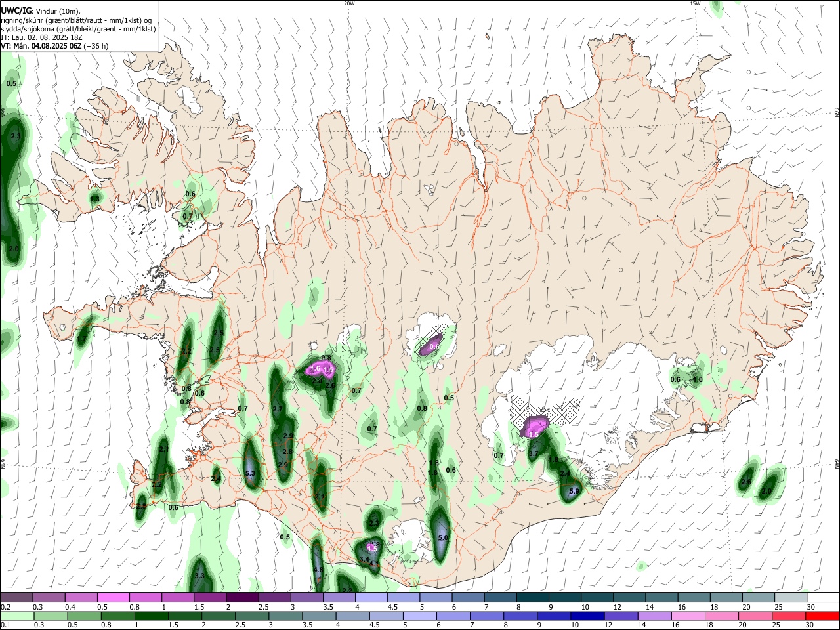Image resolution: width=840 pixels, height=630 pixels.
Task: Click the purple 12 swatch in rain legend
Action: pyautogui.click(x=621, y=616)
